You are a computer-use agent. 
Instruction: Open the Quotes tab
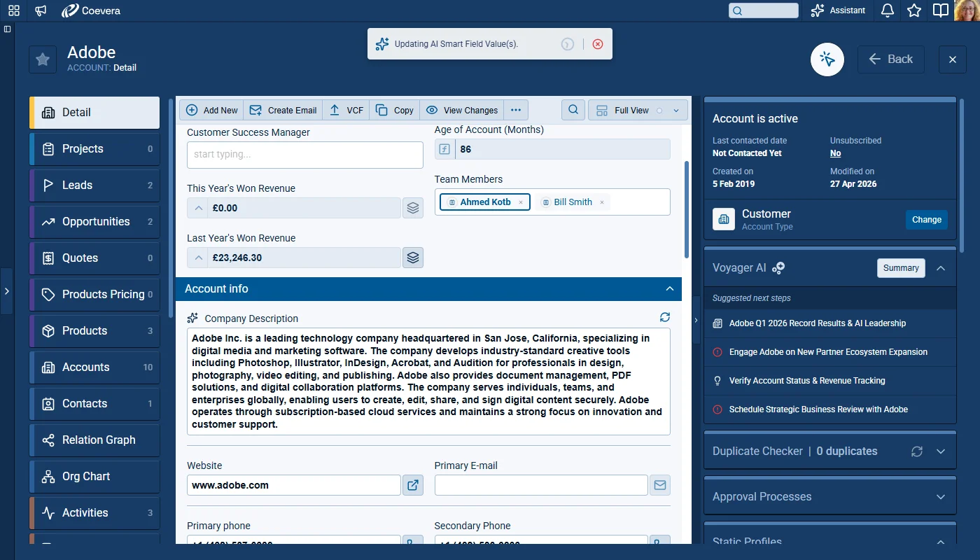pos(94,258)
